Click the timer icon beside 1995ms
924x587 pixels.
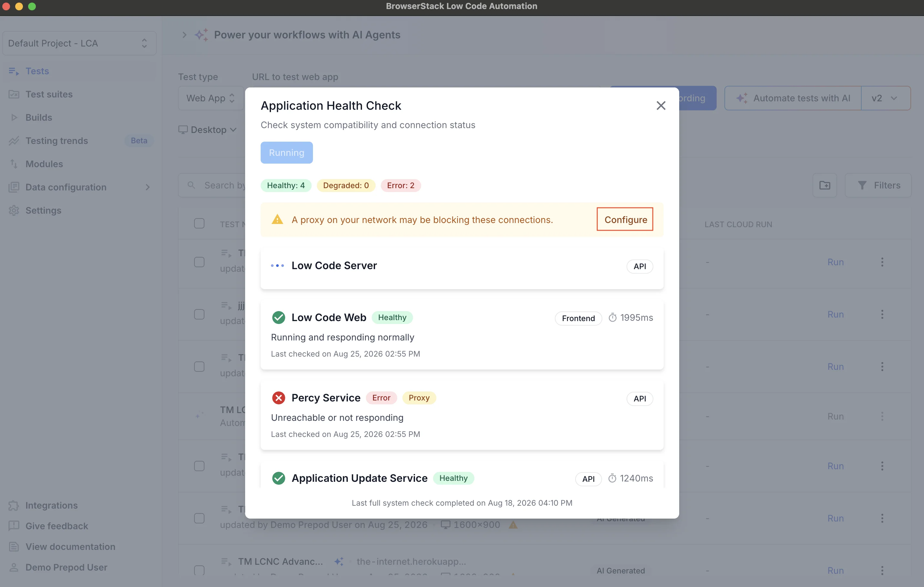coord(612,318)
